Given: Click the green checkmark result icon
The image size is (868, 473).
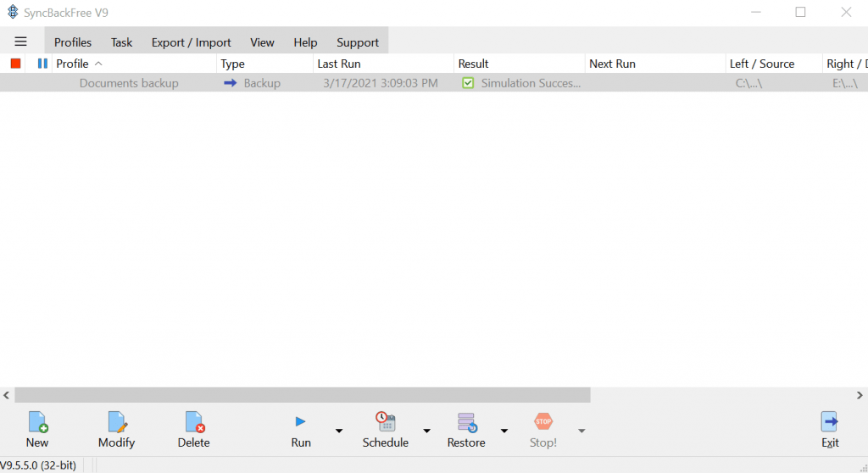Looking at the screenshot, I should click(468, 83).
